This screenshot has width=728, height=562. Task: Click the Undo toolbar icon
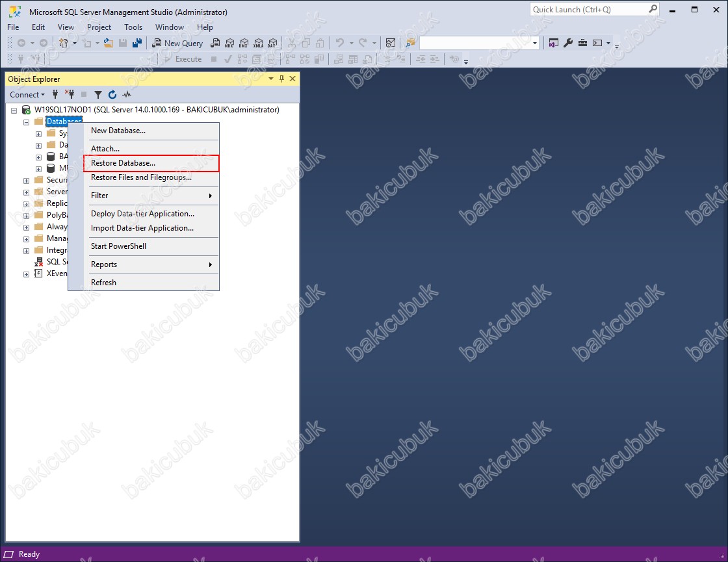coord(340,43)
